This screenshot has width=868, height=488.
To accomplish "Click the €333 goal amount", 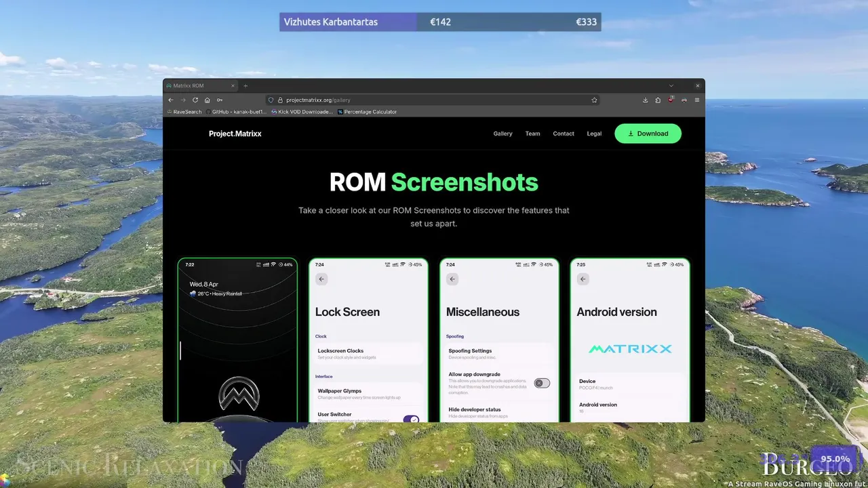I will coord(586,22).
